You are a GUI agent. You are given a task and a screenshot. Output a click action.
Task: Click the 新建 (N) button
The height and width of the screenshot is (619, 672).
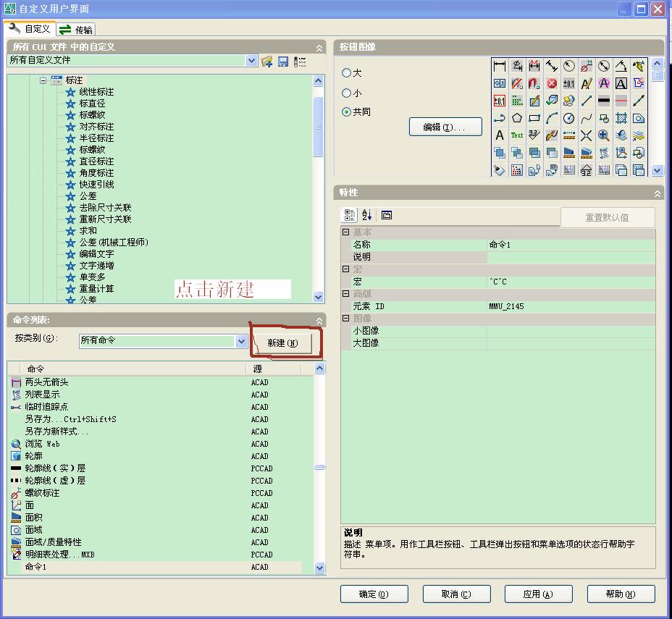282,342
